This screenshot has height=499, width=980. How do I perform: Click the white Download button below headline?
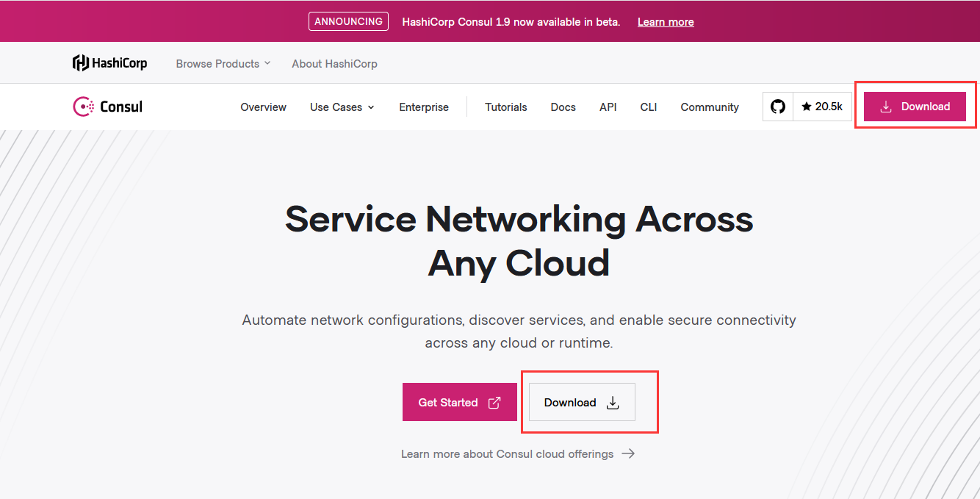[582, 402]
